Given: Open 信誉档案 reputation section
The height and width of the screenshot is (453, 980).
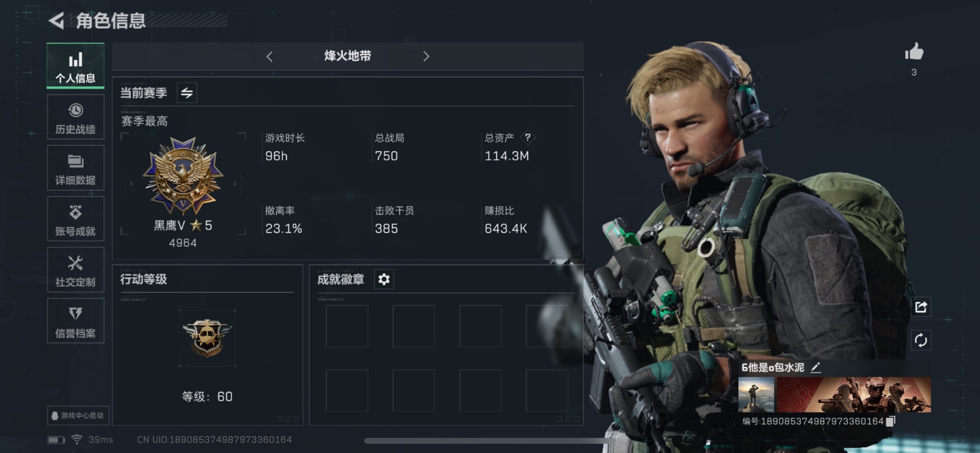Looking at the screenshot, I should pos(76,321).
